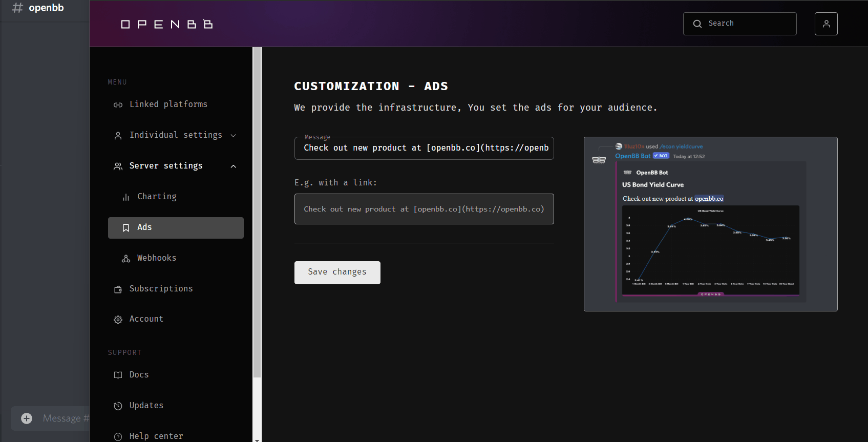Click the Subscriptions wallet icon
The width and height of the screenshot is (868, 442).
pos(118,289)
